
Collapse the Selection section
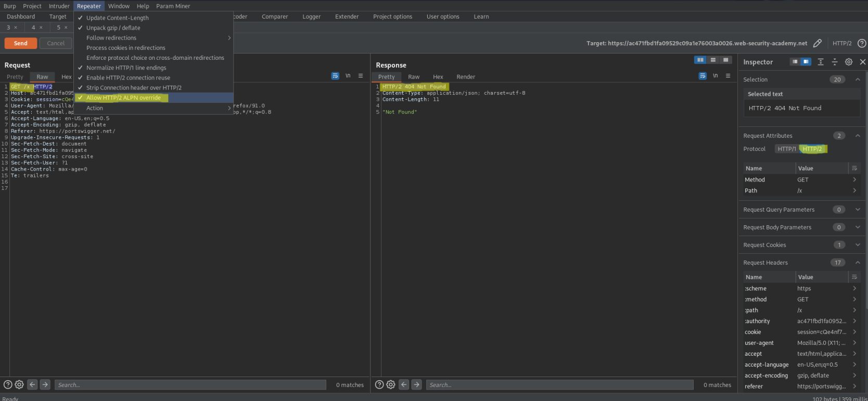[858, 80]
